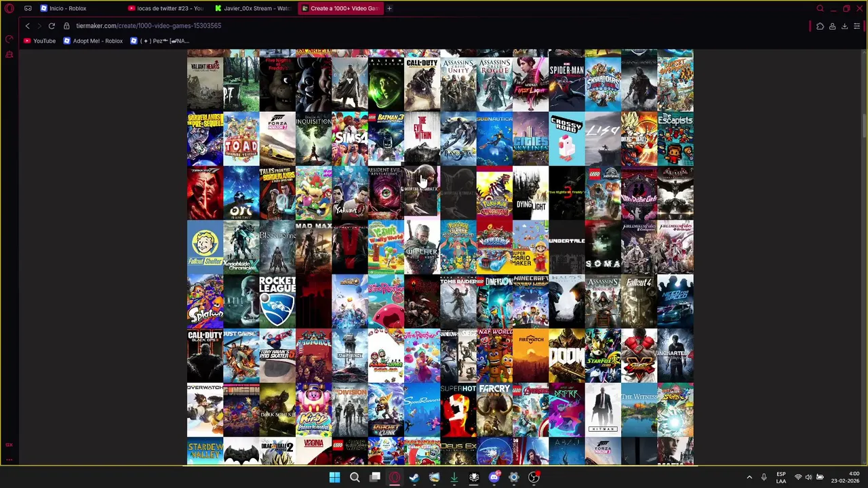The image size is (868, 488).
Task: Choose the Splatoon thumbnail
Action: tap(205, 302)
